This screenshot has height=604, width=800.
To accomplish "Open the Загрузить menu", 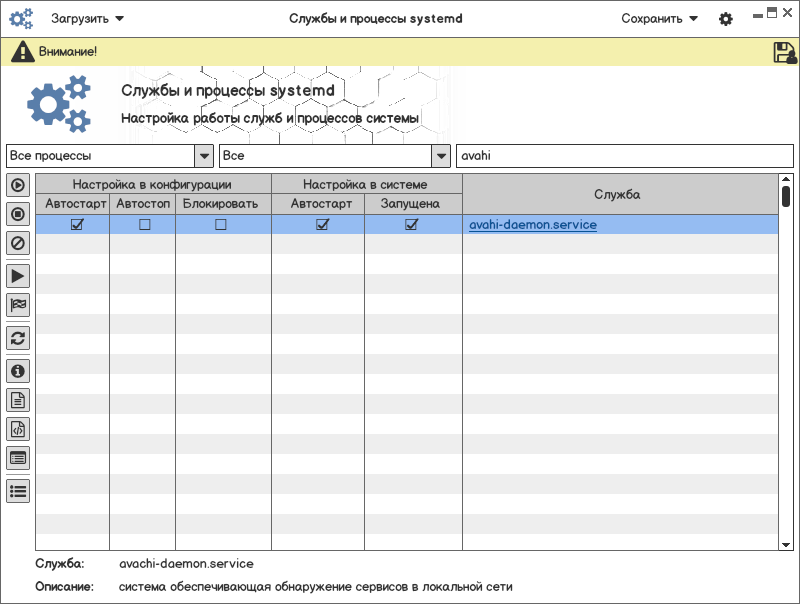I will click(x=88, y=19).
